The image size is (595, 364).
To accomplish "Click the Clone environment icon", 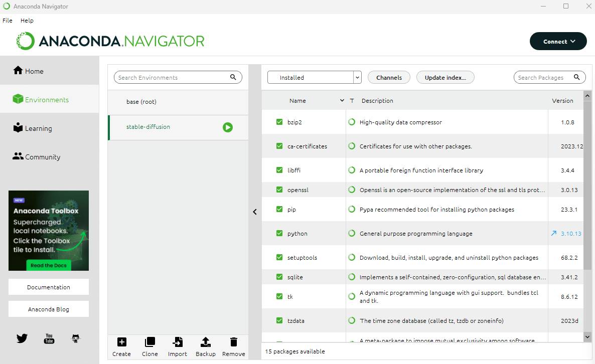I will 150,342.
